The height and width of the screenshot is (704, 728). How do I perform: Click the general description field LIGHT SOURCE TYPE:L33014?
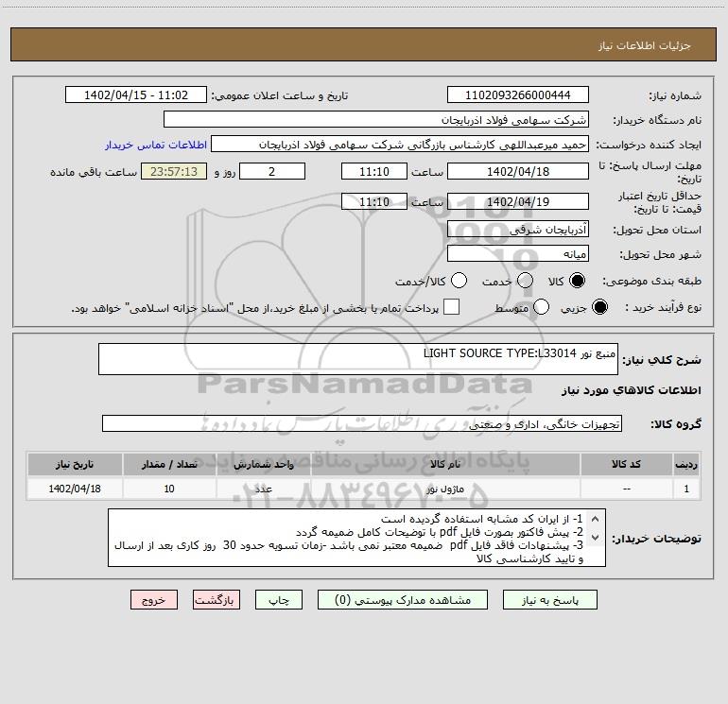pyautogui.click(x=358, y=359)
